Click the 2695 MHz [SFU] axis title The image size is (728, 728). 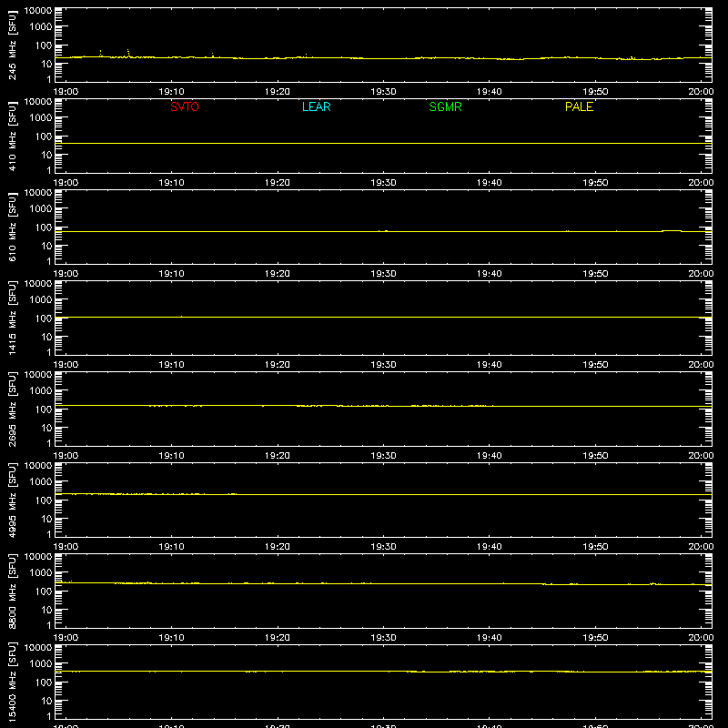click(x=13, y=409)
